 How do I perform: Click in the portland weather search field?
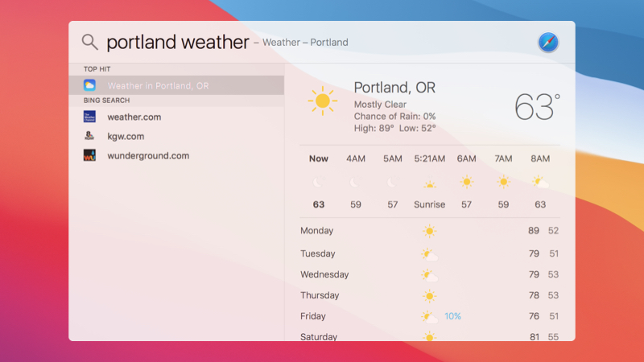(x=177, y=42)
